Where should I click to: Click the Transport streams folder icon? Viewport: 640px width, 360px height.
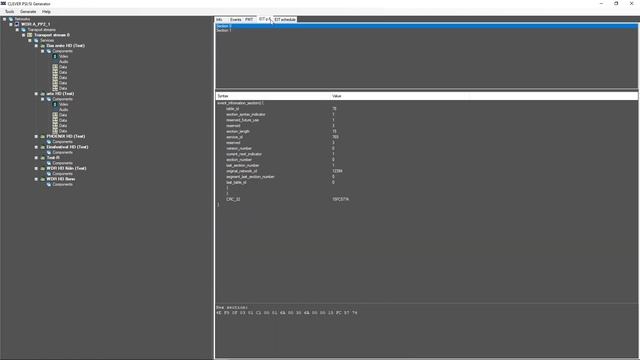(23, 30)
